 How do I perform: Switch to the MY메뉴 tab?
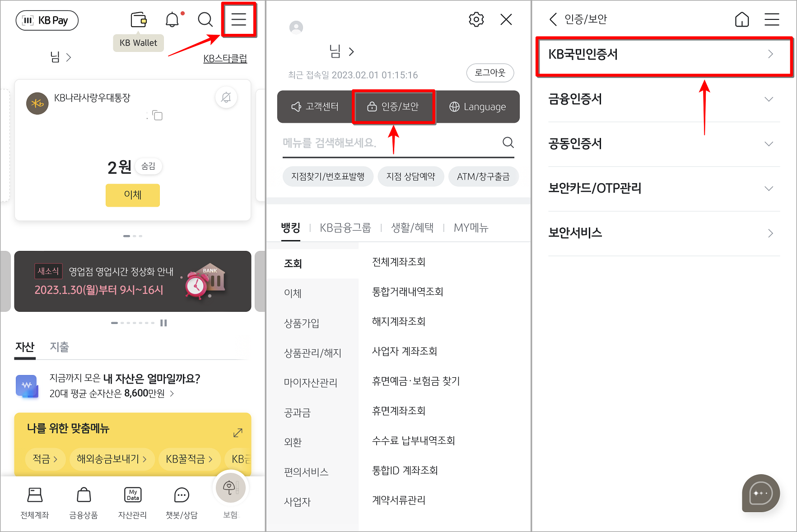click(x=471, y=228)
